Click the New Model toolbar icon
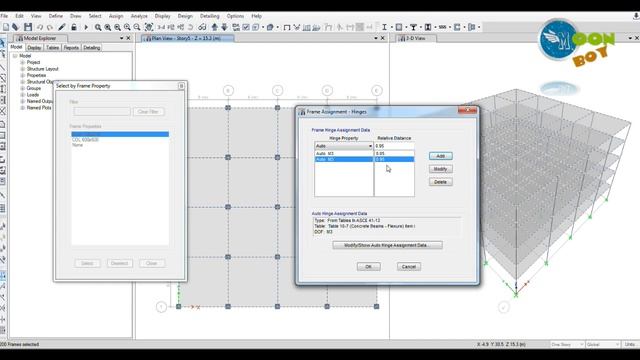Screen dimensions: 640x360 [x=6, y=27]
